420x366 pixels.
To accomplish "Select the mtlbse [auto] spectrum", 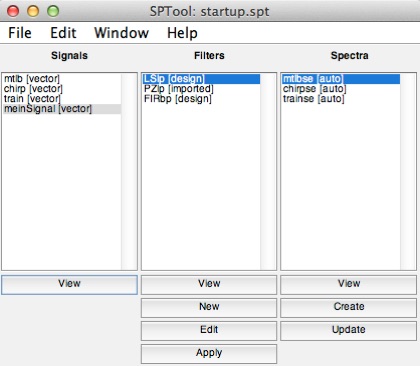I will coord(341,79).
